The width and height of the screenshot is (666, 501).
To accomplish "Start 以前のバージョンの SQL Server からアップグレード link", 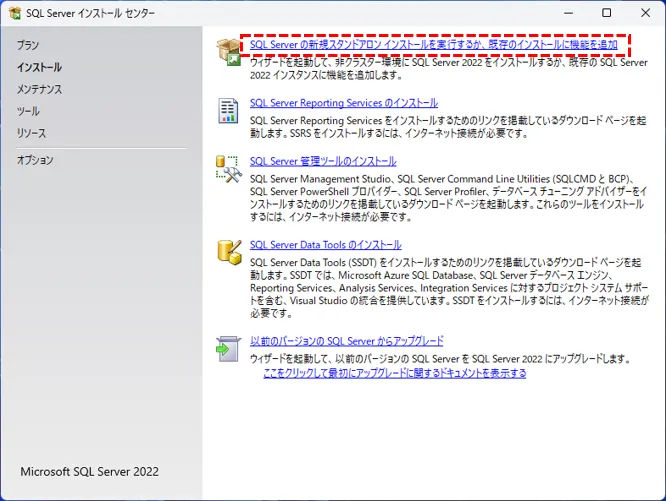I will point(346,341).
